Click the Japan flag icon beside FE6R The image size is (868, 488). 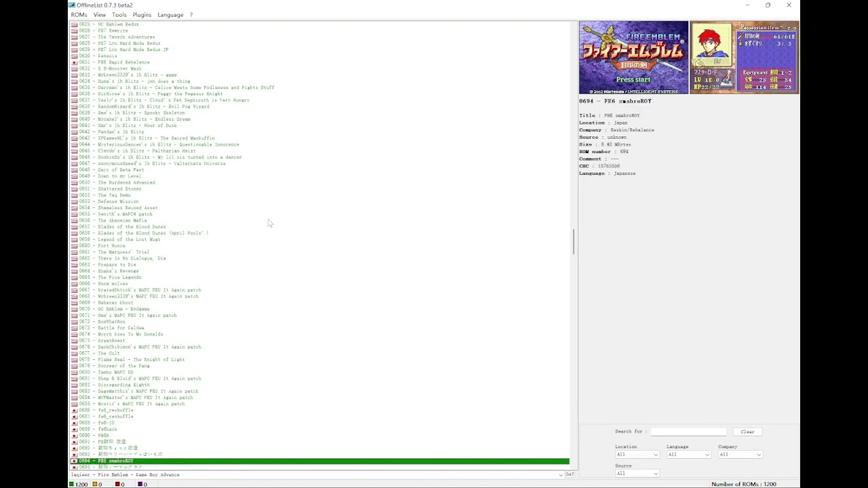coord(74,436)
